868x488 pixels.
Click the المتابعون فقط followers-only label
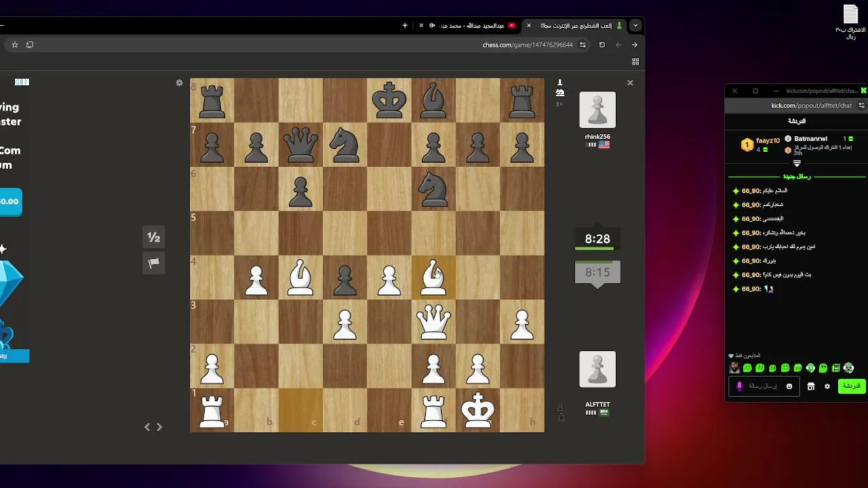(x=747, y=356)
